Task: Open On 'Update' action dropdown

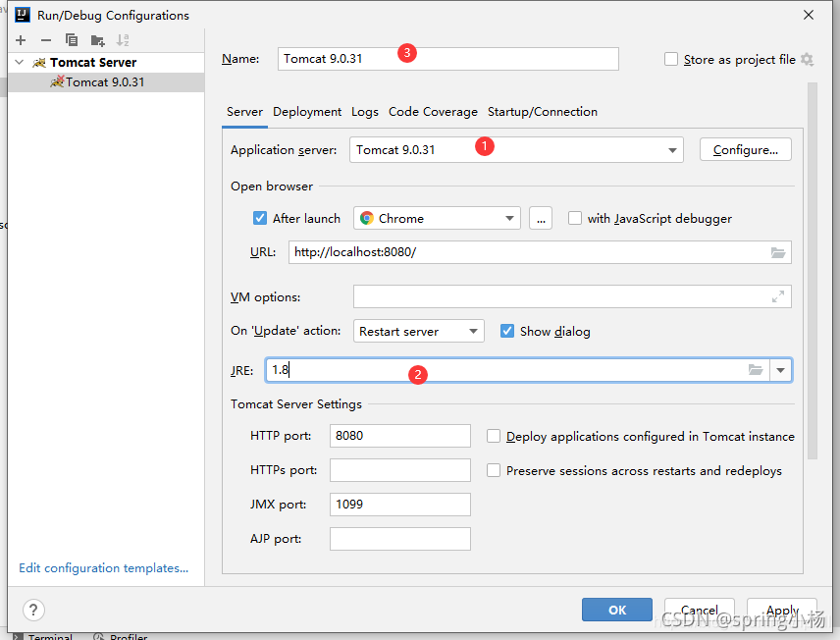Action: tap(473, 331)
